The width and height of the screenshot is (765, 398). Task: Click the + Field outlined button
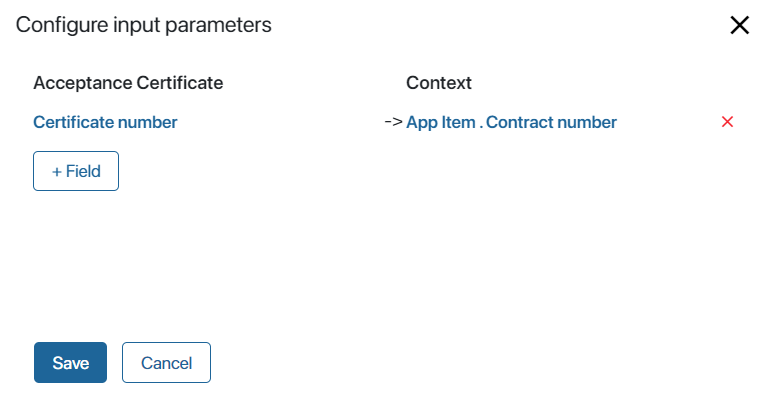pyautogui.click(x=76, y=171)
